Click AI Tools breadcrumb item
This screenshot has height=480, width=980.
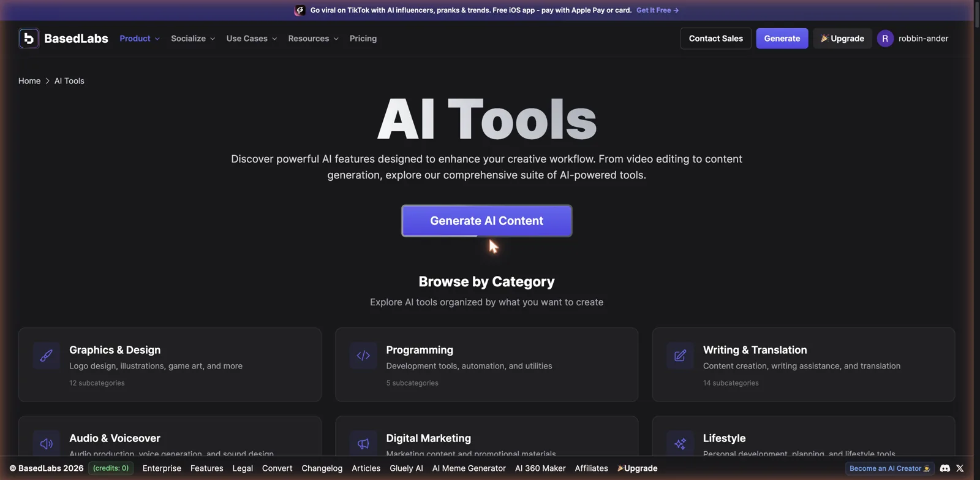pyautogui.click(x=69, y=81)
